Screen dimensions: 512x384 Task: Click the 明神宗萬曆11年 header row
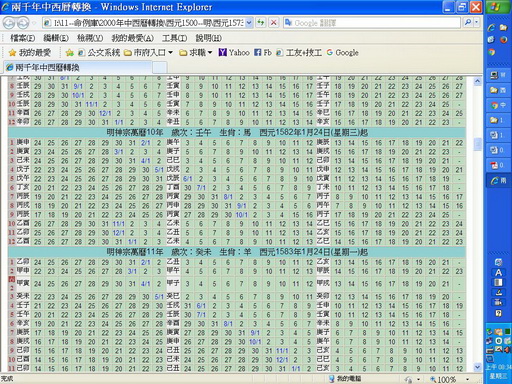pos(237,252)
